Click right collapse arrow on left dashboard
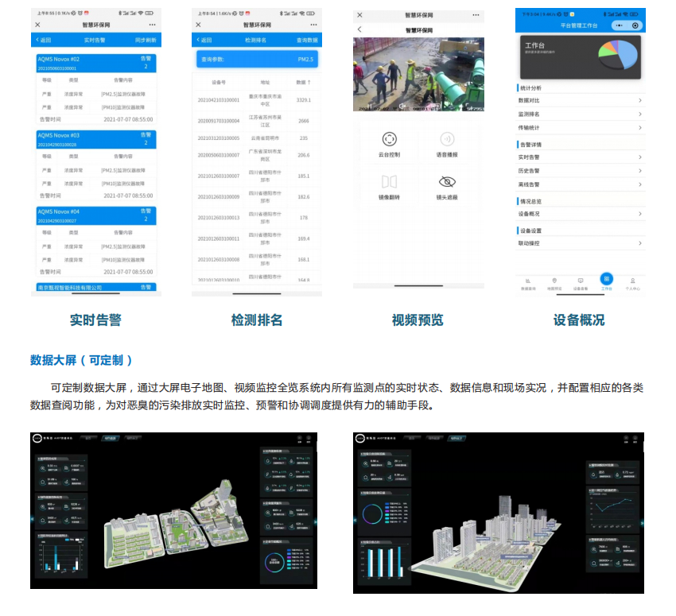676x616 pixels. (x=315, y=522)
